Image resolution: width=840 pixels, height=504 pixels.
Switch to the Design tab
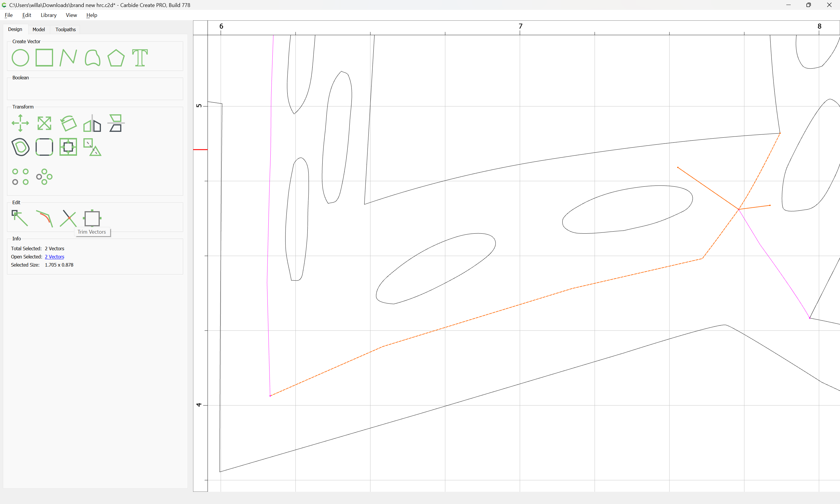click(15, 29)
